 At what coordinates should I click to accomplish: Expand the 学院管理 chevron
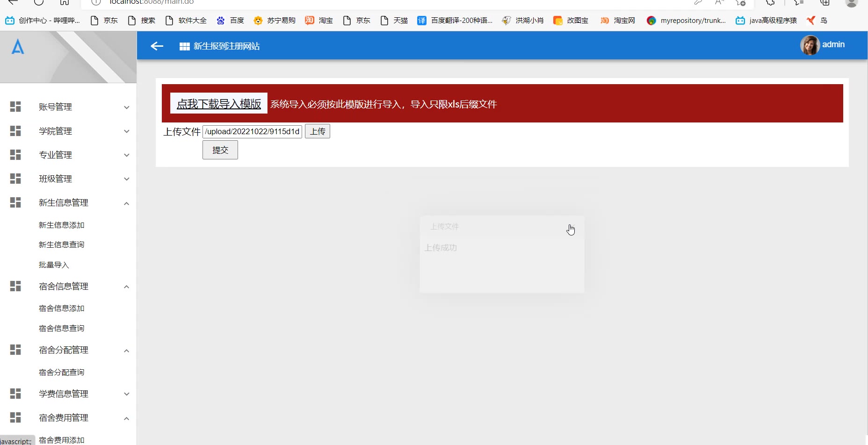point(126,131)
